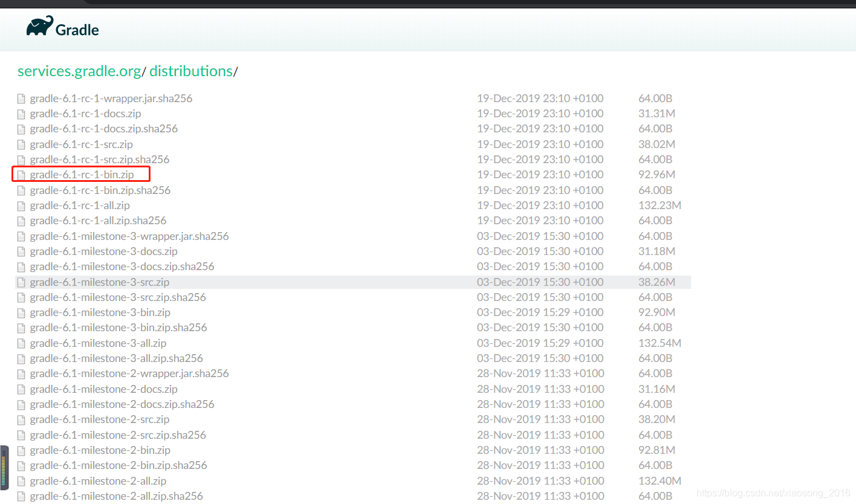Open gradle-6.1-milestone-3-docs.zip.sha256 link

coord(122,267)
